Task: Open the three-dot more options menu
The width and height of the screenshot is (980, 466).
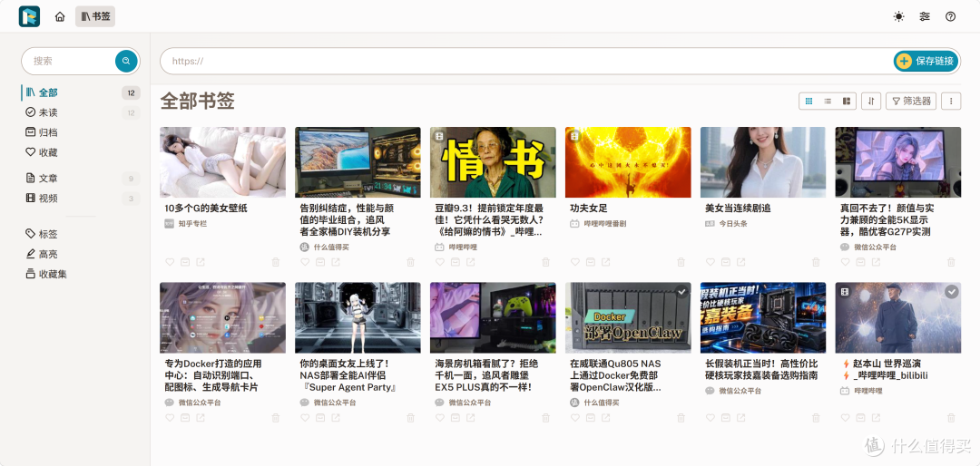Action: point(951,101)
